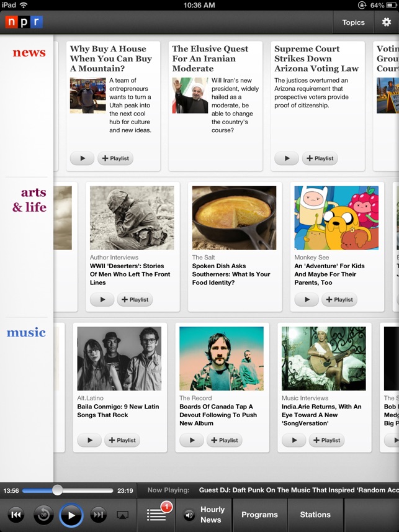399x532 pixels.
Task: Open the Spoken Dish cornbread thumbnail
Action: point(234,218)
